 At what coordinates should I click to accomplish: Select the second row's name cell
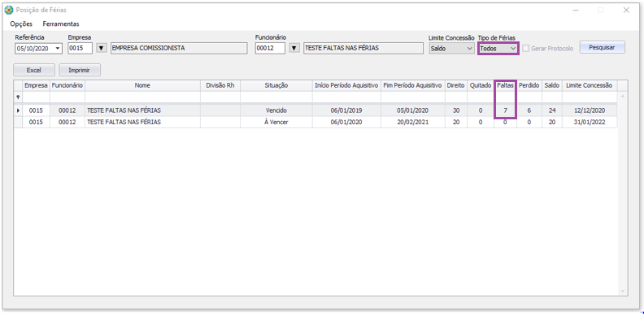(x=142, y=123)
